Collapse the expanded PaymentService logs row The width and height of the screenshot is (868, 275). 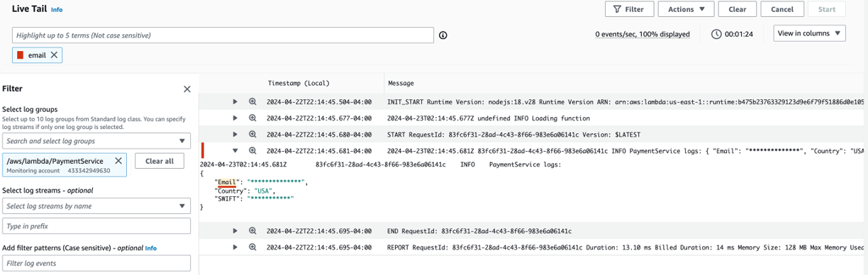click(x=235, y=151)
